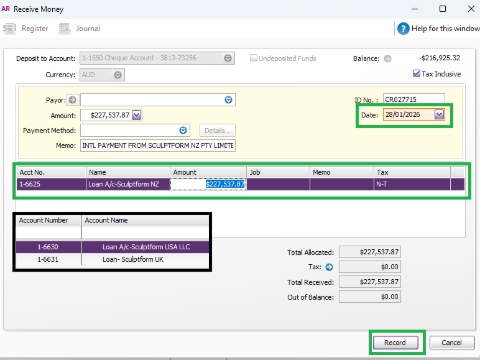The image size is (480, 360).
Task: Click the Account Number column header
Action: click(48, 220)
